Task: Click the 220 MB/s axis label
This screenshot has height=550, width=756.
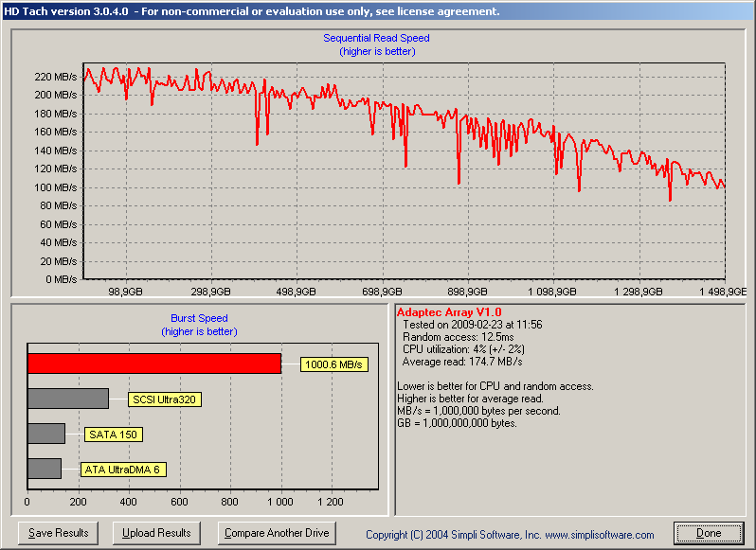Action: [x=56, y=77]
